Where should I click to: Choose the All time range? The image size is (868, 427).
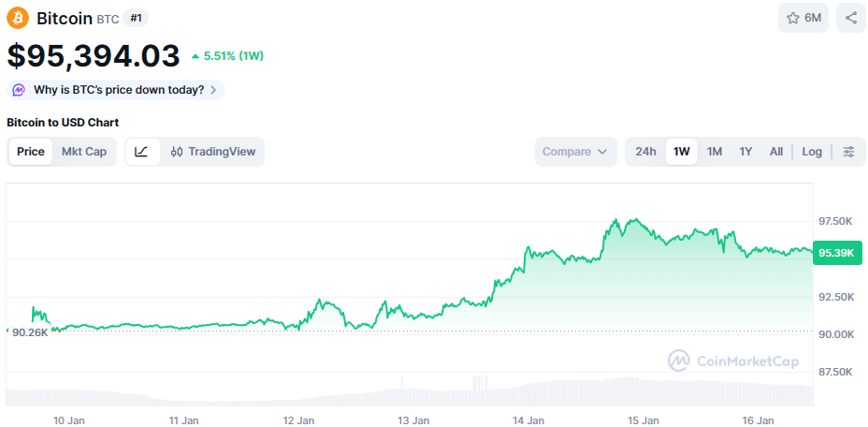(776, 152)
